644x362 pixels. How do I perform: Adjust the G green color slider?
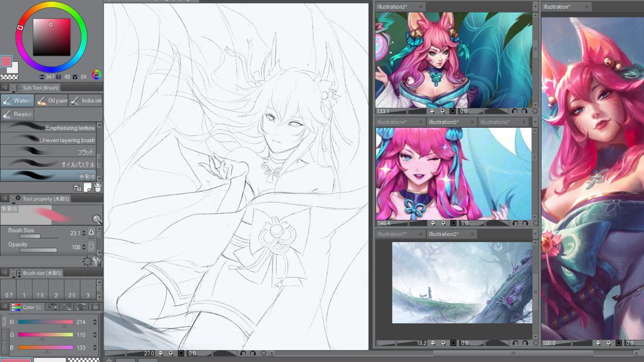(x=45, y=334)
